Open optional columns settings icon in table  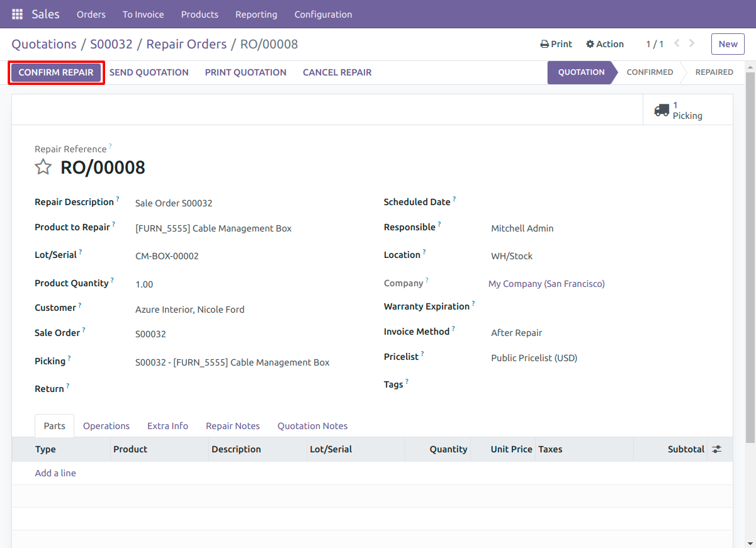click(717, 449)
